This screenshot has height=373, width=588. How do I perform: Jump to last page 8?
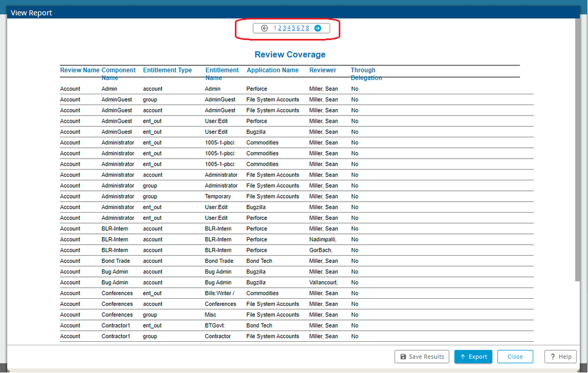click(307, 28)
